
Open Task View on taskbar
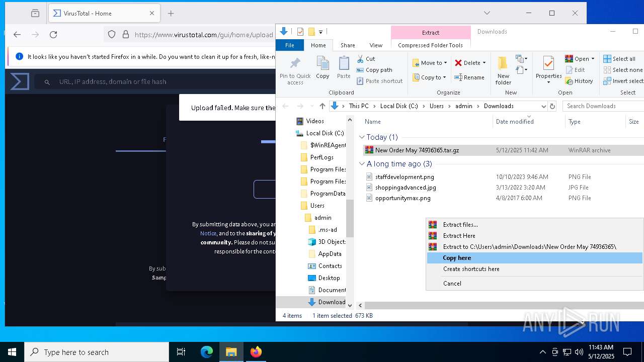181,352
